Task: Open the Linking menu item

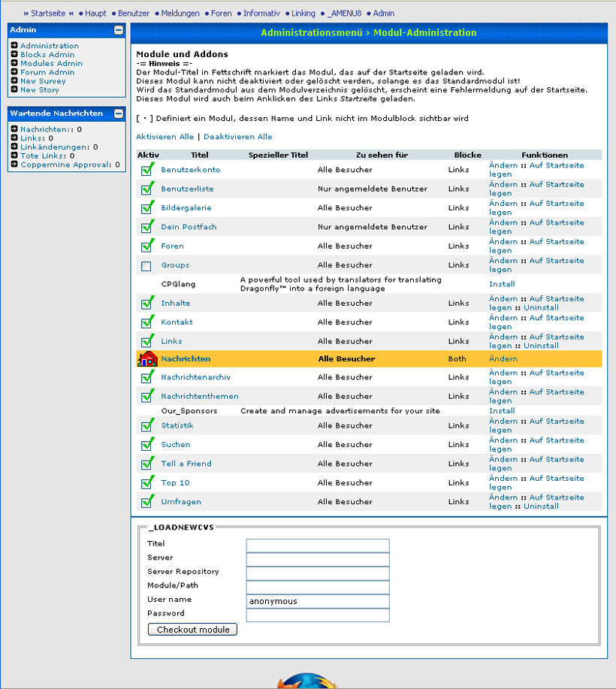Action: 303,14
